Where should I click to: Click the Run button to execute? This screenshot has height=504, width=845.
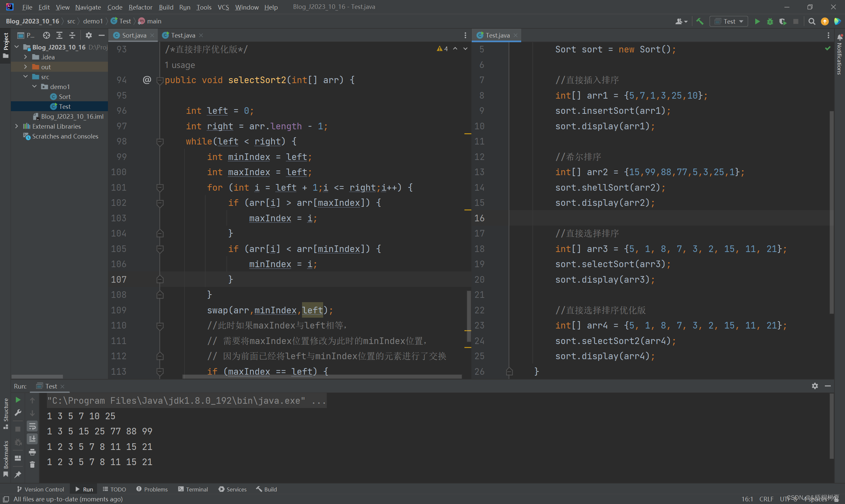758,21
